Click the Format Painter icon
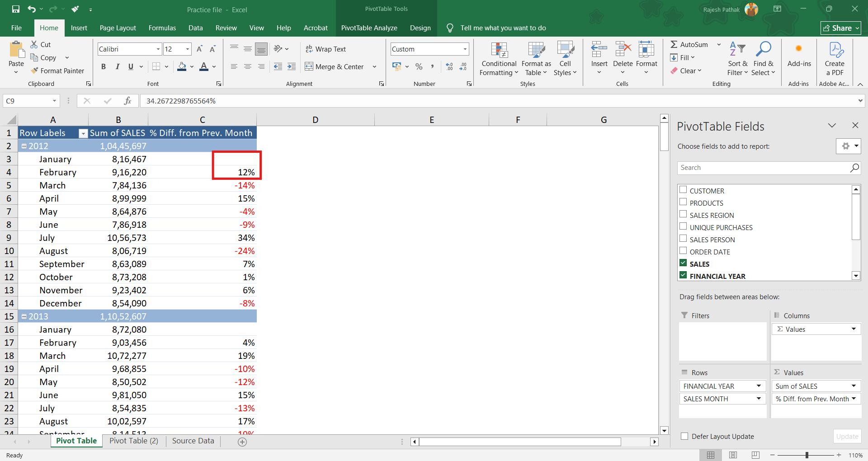 coord(34,71)
